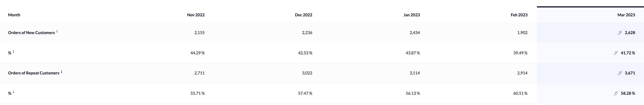Image resolution: width=644 pixels, height=105 pixels.
Task: Click info icon beside Orders of Repeat Customers
Action: [61, 72]
